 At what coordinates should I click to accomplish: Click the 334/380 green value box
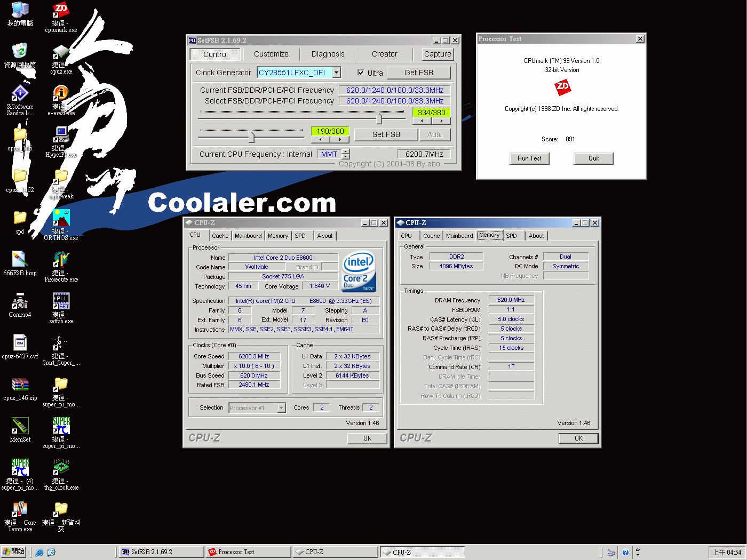click(431, 113)
